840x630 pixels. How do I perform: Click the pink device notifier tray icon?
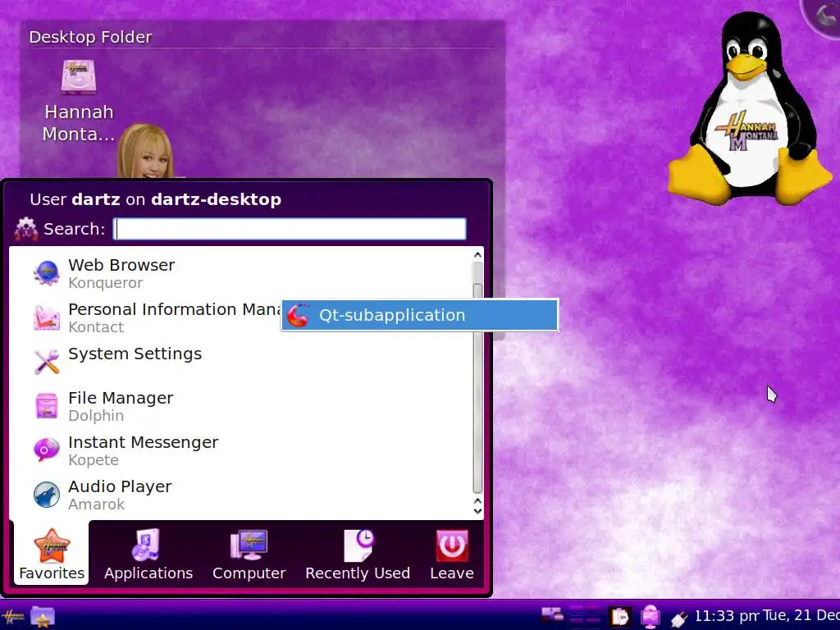tap(651, 617)
